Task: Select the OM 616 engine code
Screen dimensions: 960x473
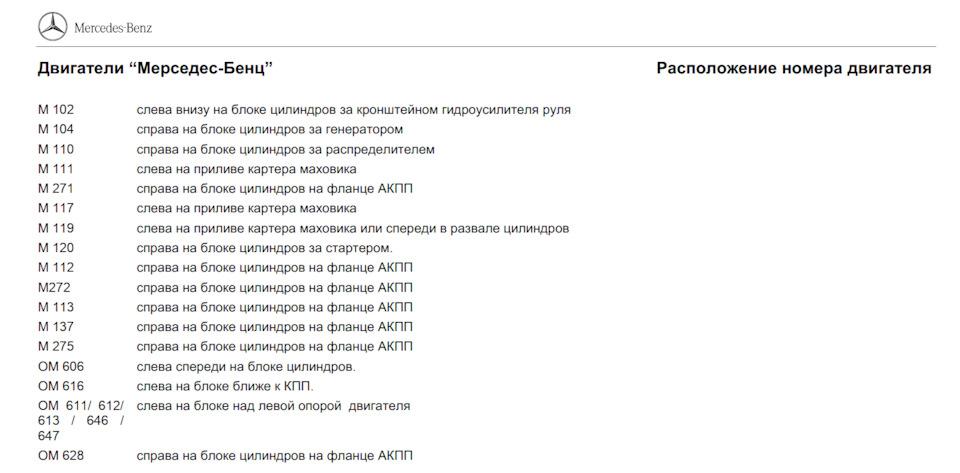Action: coord(61,386)
